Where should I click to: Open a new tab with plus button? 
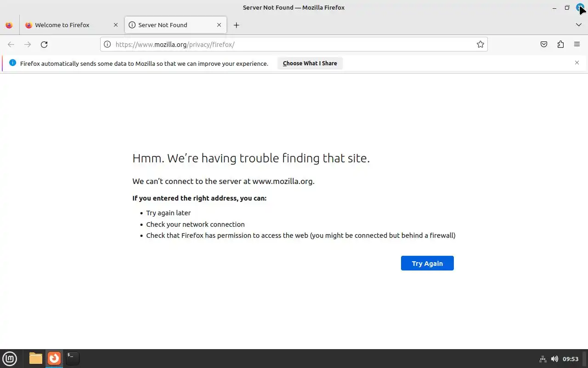click(x=236, y=25)
